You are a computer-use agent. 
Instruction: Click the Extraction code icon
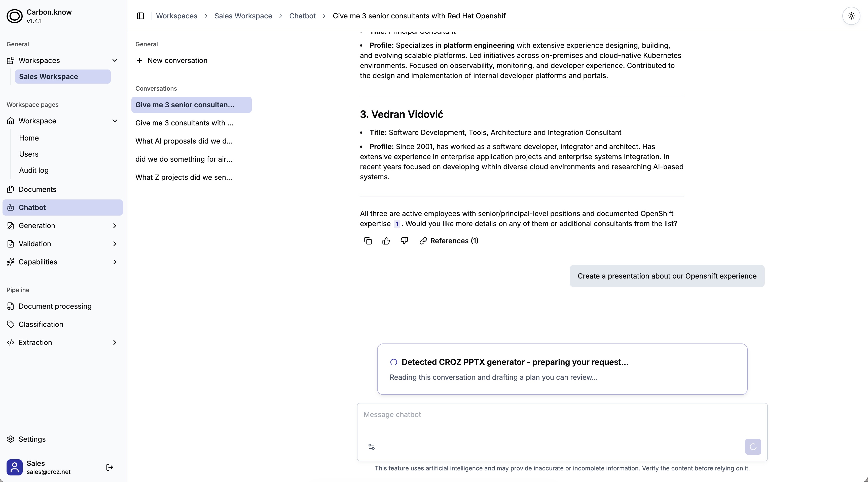(10, 342)
